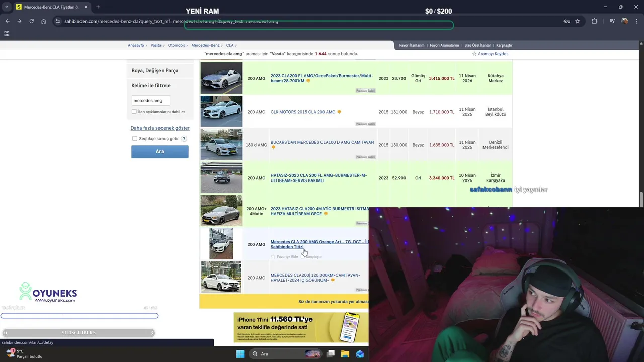This screenshot has width=644, height=362.
Task: Go back using the browser back arrow
Action: (7, 21)
